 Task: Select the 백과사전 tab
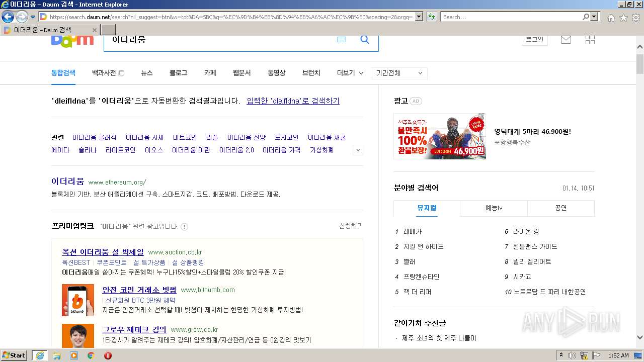click(104, 73)
